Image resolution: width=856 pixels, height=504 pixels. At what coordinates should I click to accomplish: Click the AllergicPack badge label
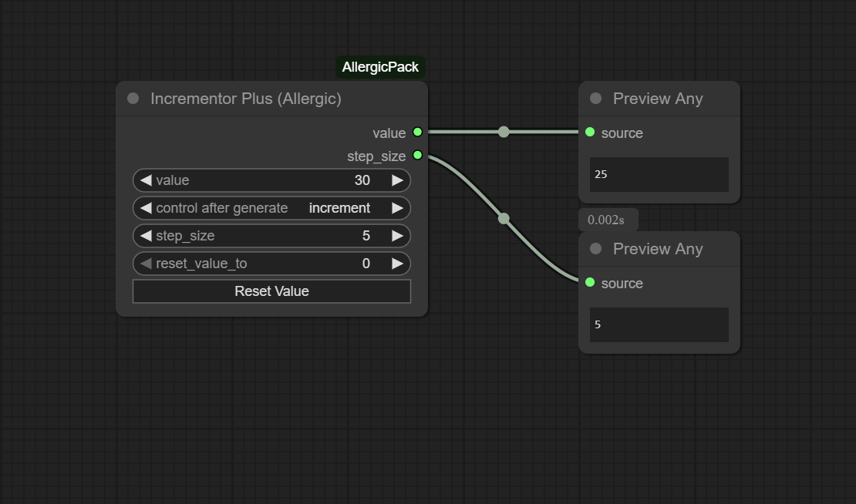(380, 67)
